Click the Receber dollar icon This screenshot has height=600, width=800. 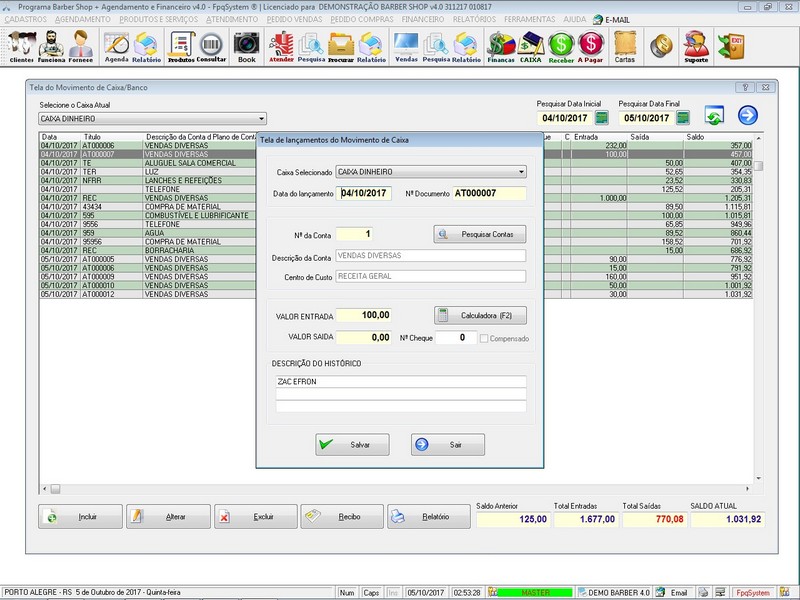(x=562, y=46)
